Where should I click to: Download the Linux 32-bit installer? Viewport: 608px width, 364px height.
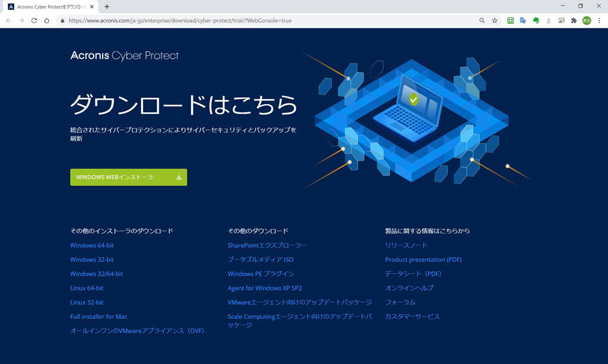[x=87, y=302]
